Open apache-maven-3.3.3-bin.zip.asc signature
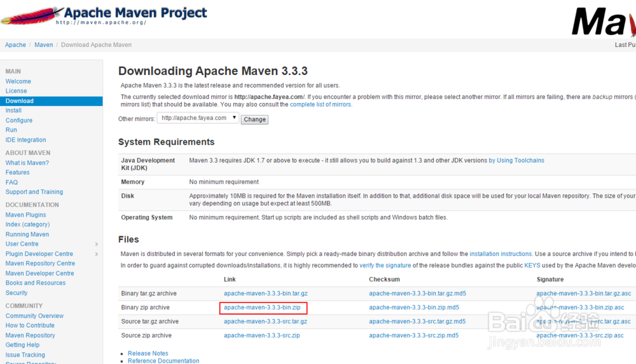The image size is (636, 364). [x=580, y=307]
